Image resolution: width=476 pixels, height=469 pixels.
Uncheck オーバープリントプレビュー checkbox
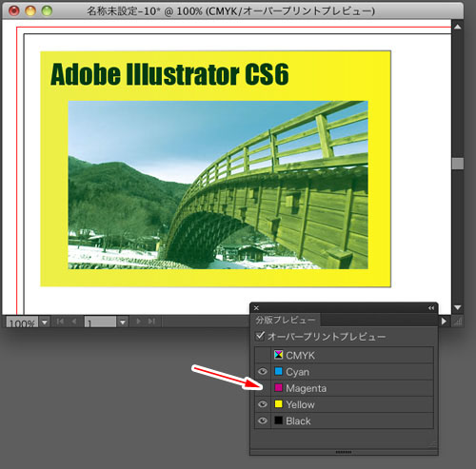(260, 336)
